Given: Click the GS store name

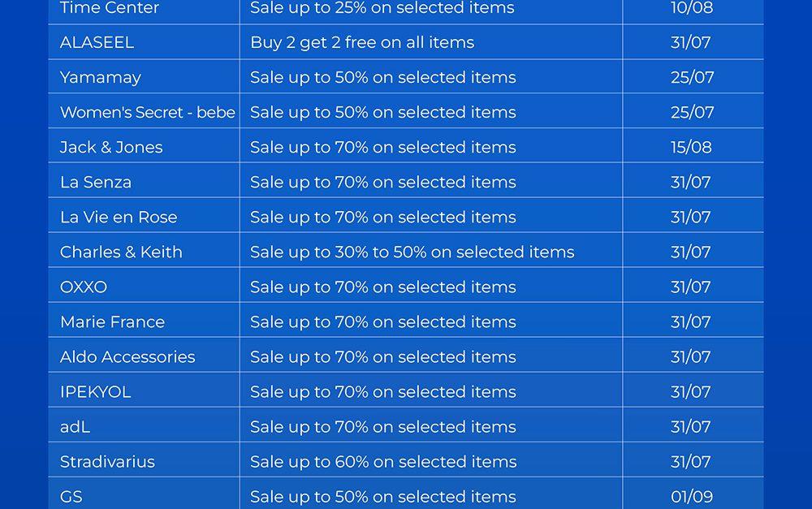Looking at the screenshot, I should (x=71, y=496).
